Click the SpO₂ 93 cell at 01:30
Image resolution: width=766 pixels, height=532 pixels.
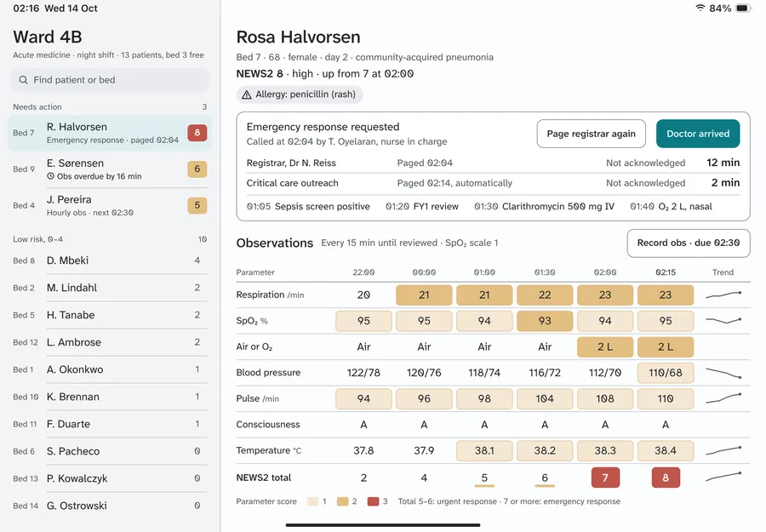pyautogui.click(x=545, y=321)
